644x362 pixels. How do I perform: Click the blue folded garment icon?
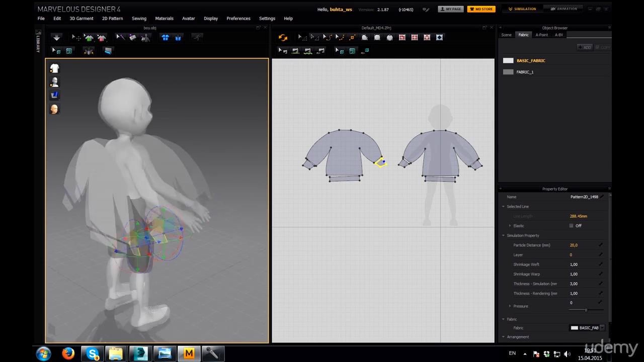(178, 38)
